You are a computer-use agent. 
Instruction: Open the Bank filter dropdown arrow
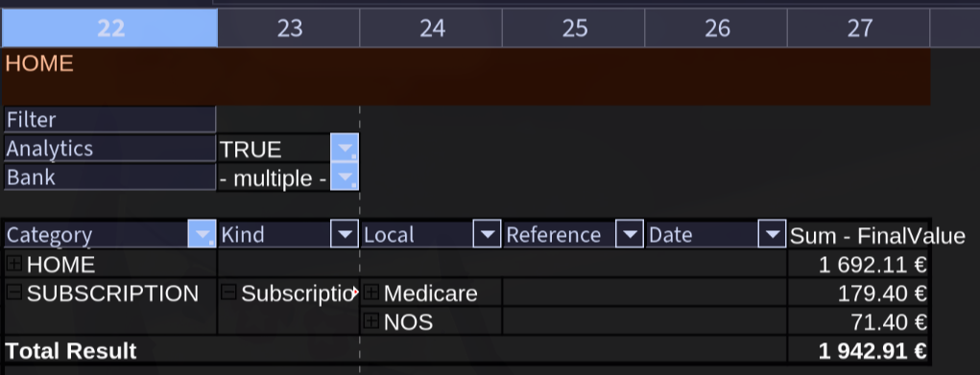coord(345,176)
